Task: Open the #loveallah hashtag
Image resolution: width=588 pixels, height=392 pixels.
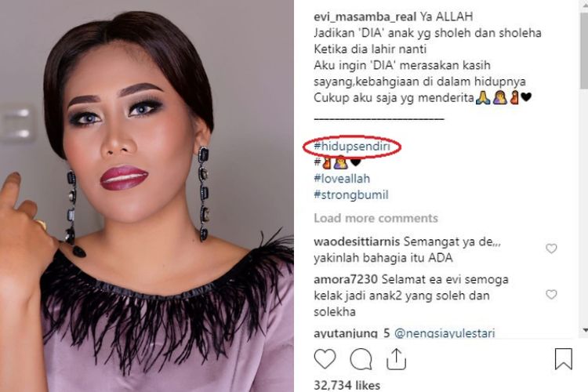Action: tap(342, 179)
